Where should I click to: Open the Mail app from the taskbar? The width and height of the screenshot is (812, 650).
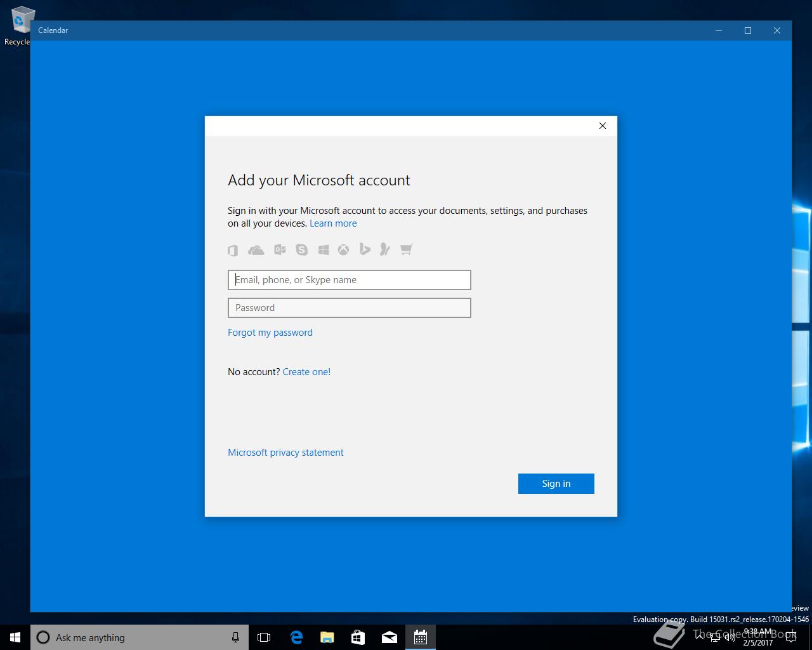(x=390, y=637)
